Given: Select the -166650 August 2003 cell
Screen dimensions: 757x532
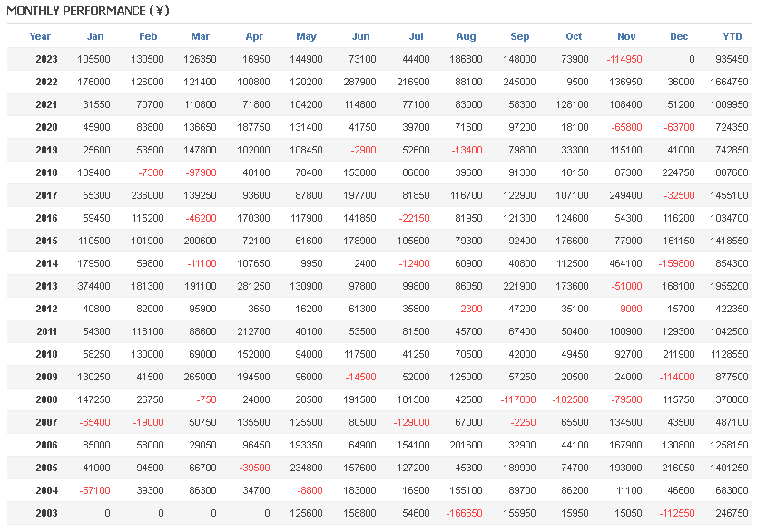Looking at the screenshot, I should click(464, 513).
